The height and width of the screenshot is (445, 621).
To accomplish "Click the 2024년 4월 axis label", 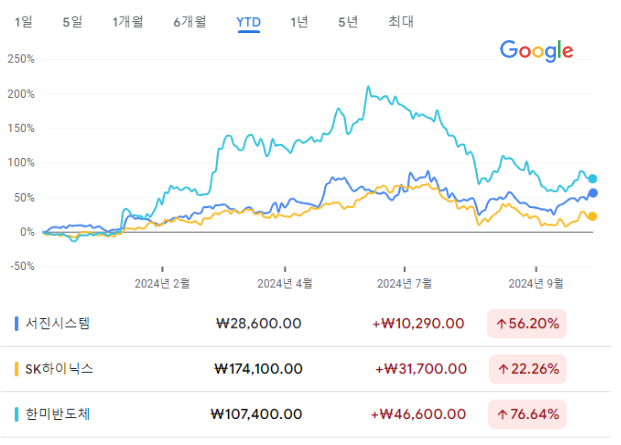I will 285,283.
